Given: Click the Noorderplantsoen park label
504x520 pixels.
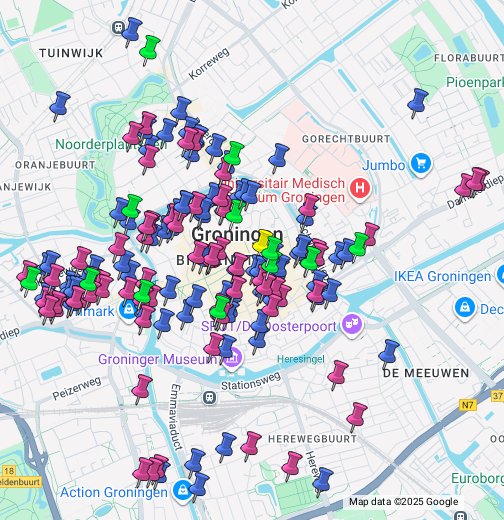Looking at the screenshot, I should coord(111,144).
